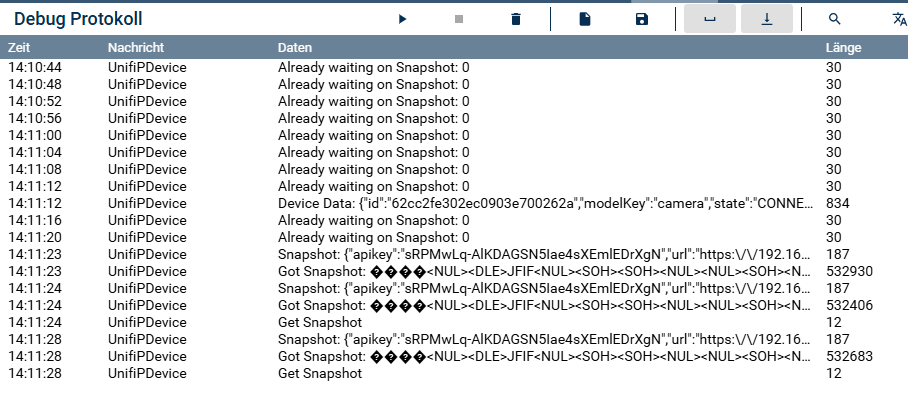Clear the log with the trash icon
This screenshot has height=415, width=908.
[x=516, y=19]
